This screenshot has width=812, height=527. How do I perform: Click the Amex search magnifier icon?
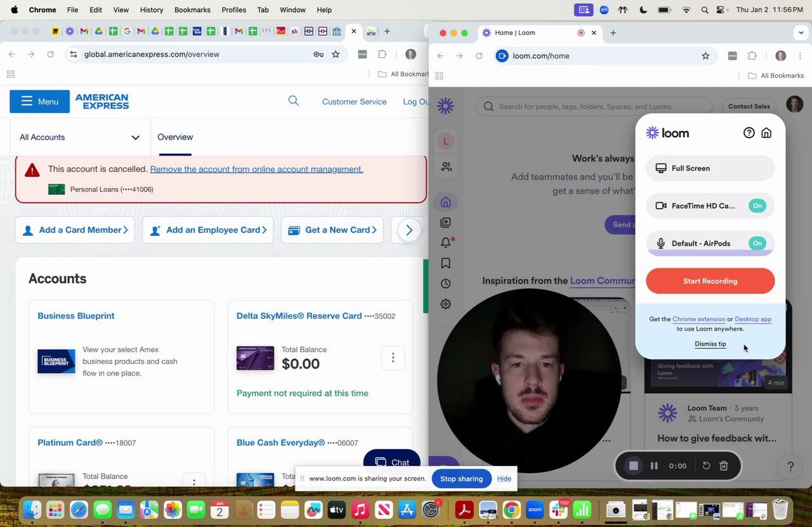[x=293, y=101]
